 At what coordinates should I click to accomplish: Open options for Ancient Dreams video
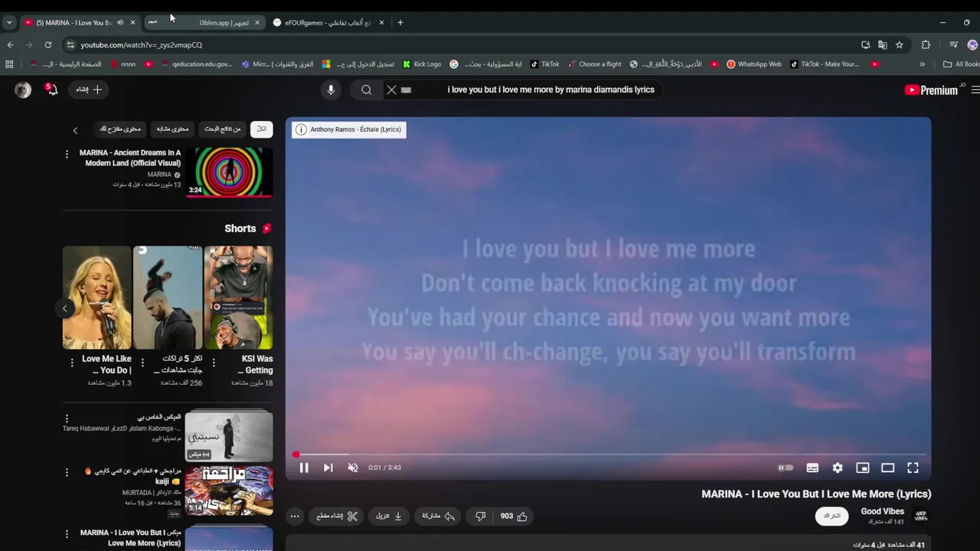pyautogui.click(x=67, y=154)
